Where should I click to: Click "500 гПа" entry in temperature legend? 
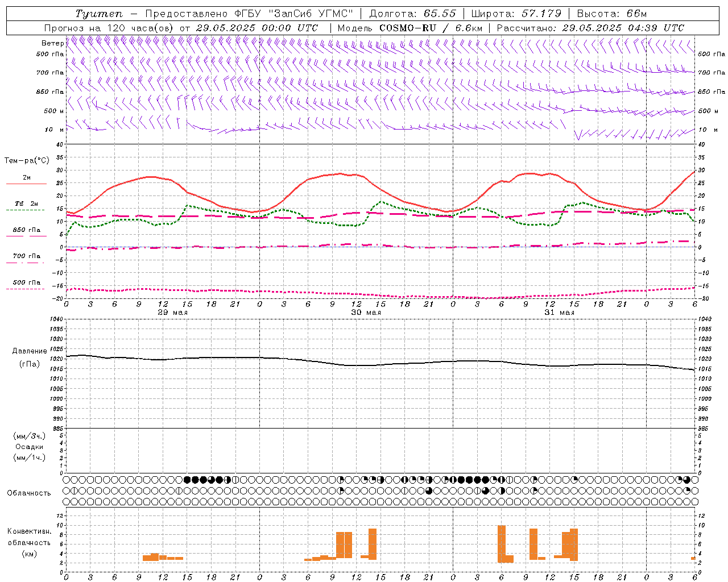point(26,282)
